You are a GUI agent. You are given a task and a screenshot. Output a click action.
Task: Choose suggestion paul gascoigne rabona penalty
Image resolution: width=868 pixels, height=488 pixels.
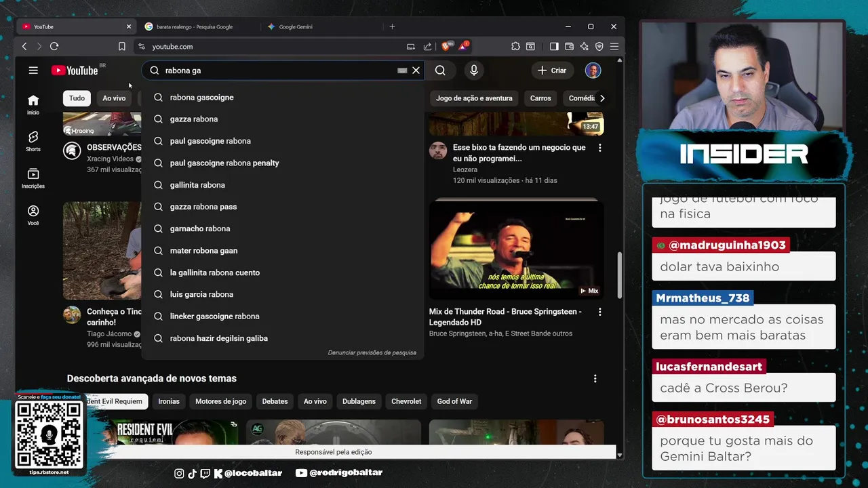(x=282, y=163)
